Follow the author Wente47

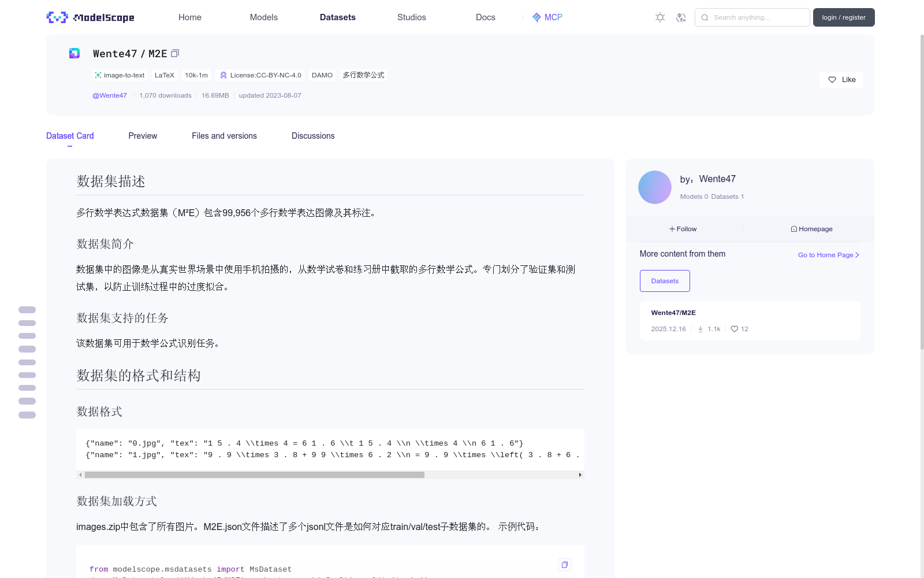tap(683, 229)
